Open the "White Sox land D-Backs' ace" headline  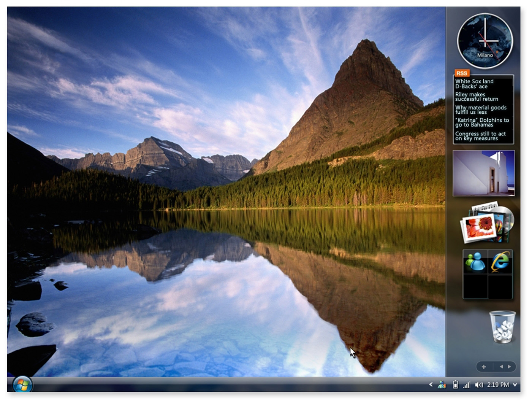(x=474, y=84)
